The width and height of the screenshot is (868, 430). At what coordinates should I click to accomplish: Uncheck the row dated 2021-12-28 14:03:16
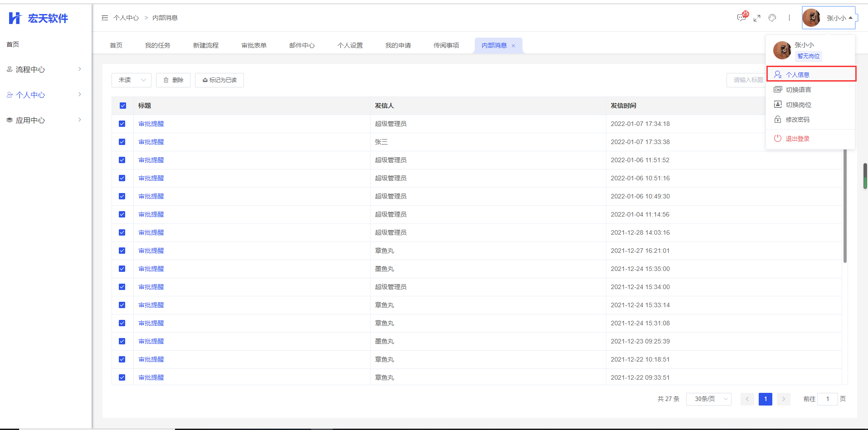click(x=122, y=232)
